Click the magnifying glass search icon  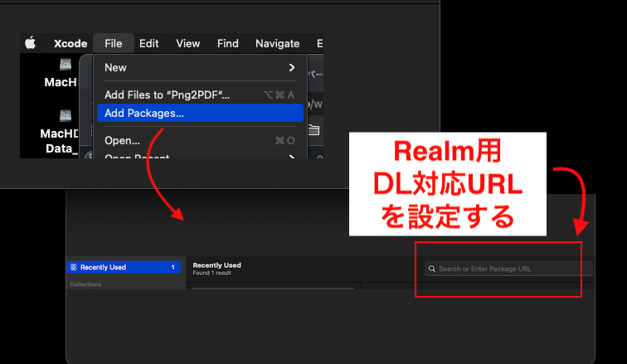pyautogui.click(x=432, y=269)
